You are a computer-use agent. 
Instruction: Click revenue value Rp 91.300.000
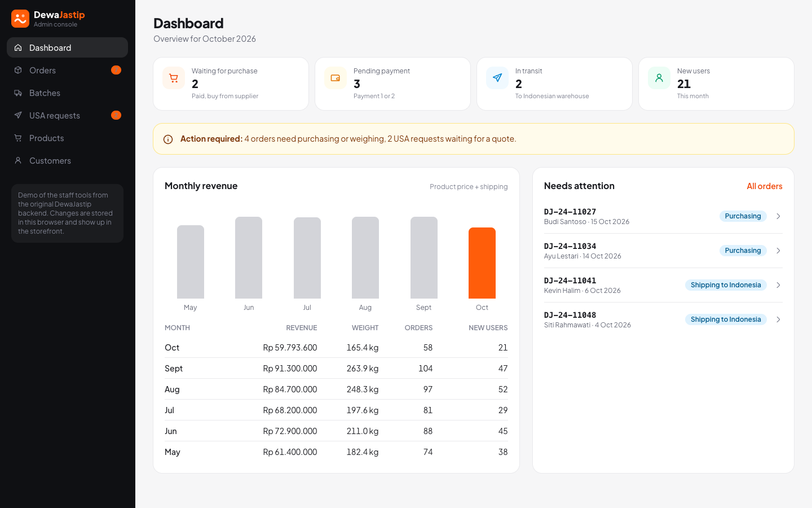pos(290,369)
